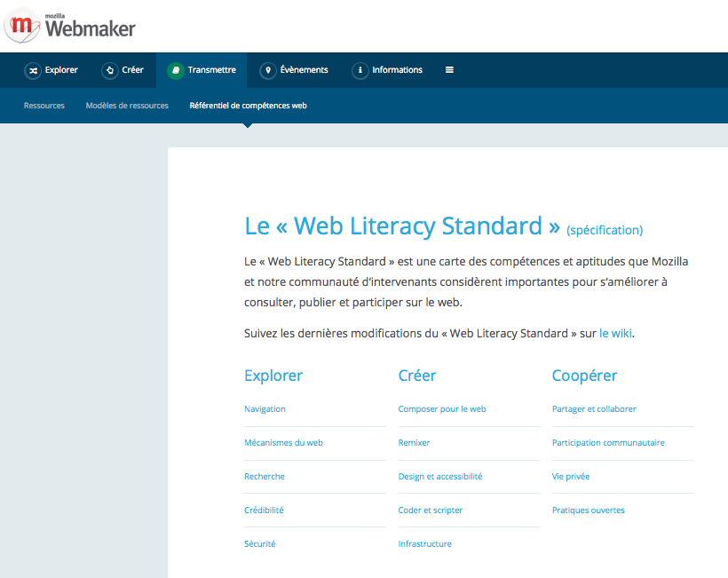Image resolution: width=728 pixels, height=578 pixels.
Task: Click the green Transmettre book icon
Action: (176, 70)
